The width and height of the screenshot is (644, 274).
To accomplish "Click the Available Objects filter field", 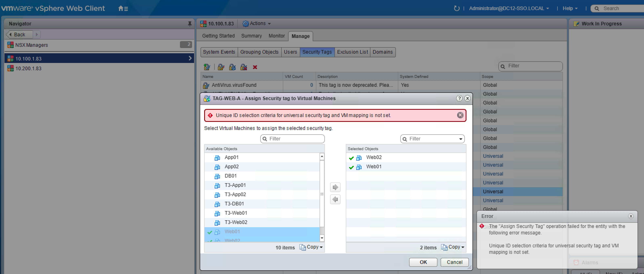I will pyautogui.click(x=295, y=139).
